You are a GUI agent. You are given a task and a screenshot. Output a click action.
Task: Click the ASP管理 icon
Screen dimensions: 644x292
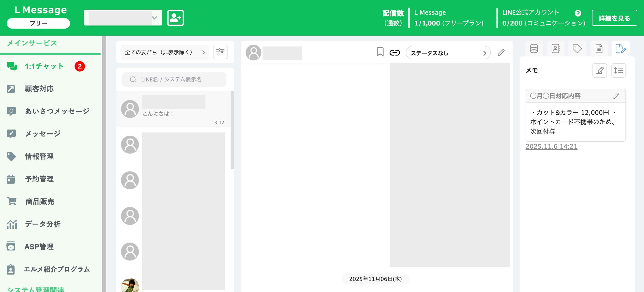pyautogui.click(x=11, y=246)
